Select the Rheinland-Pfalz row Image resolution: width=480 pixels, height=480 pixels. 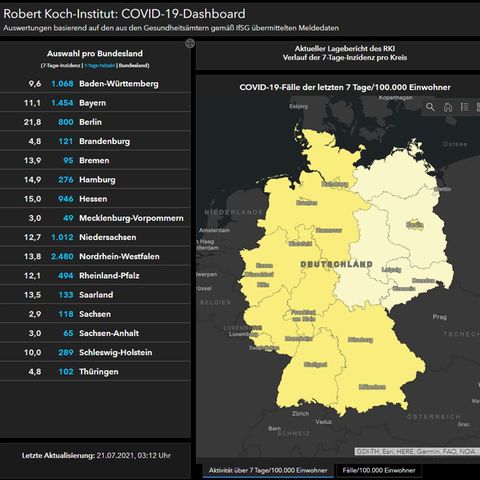[95, 276]
